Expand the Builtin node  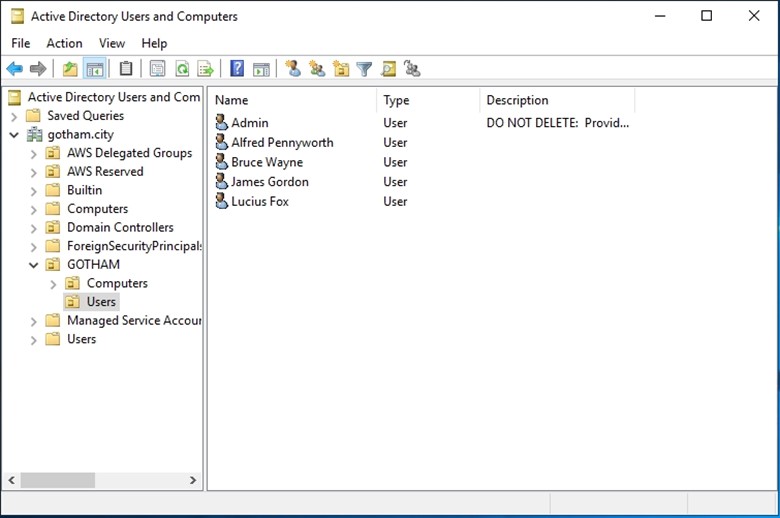[34, 191]
